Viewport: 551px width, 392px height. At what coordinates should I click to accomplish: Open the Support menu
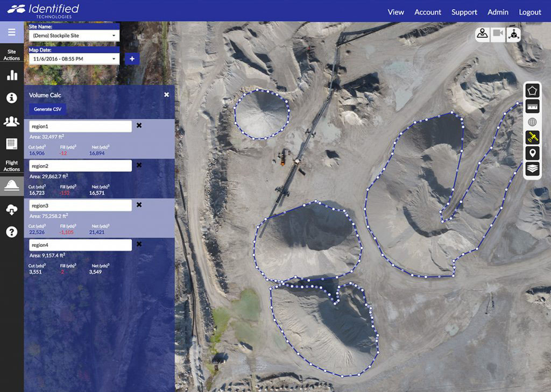(x=464, y=12)
